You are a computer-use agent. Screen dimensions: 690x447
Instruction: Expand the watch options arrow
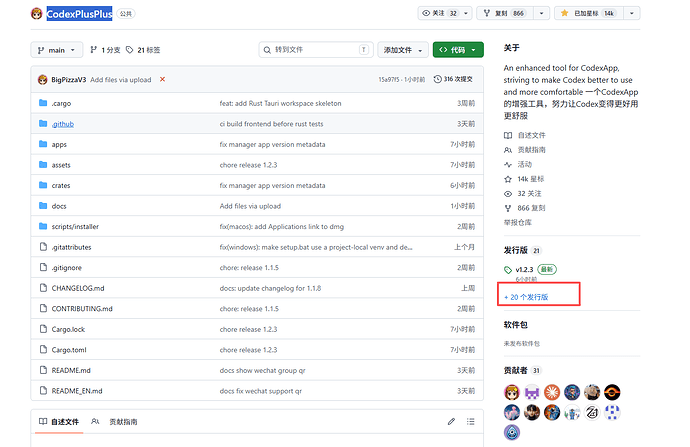click(x=466, y=13)
